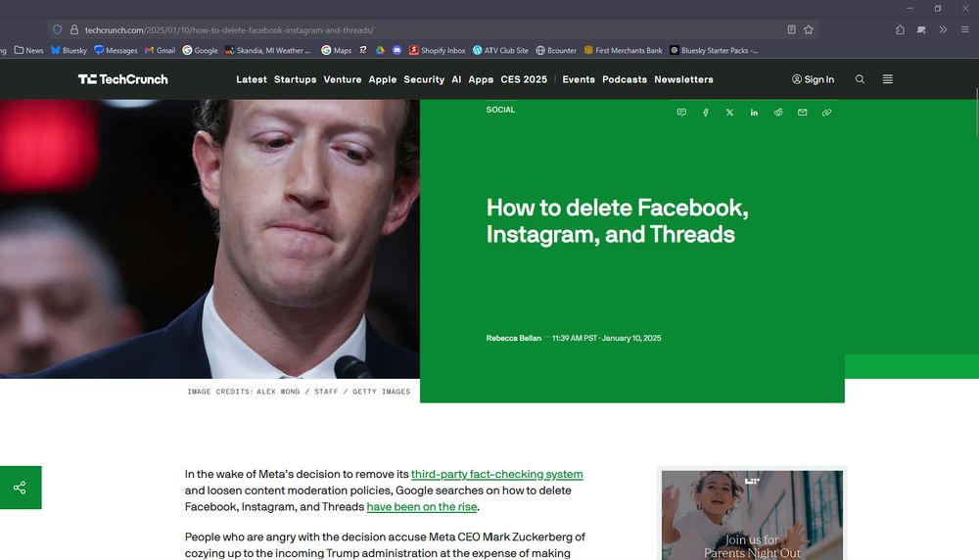
Task: Click the page vertical scrollbar thumb
Action: coord(976,113)
